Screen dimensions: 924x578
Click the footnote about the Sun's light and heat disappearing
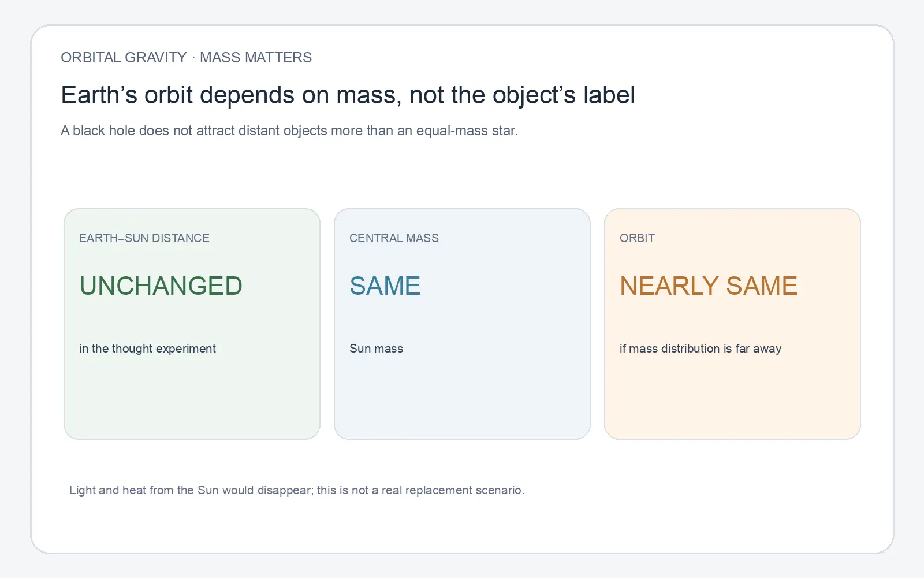tap(297, 490)
